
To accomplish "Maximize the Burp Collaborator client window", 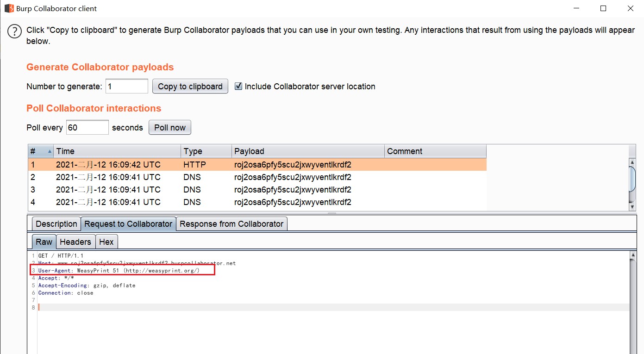I will coord(603,8).
